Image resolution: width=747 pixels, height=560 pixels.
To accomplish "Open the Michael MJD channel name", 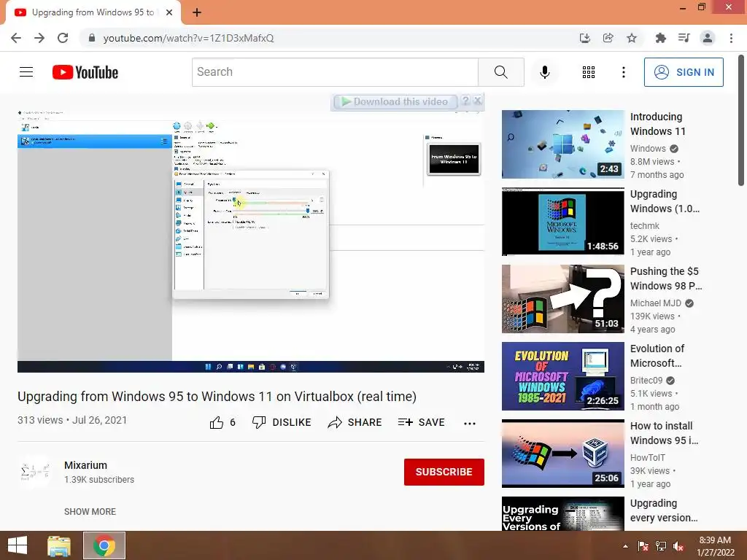I will tap(656, 303).
